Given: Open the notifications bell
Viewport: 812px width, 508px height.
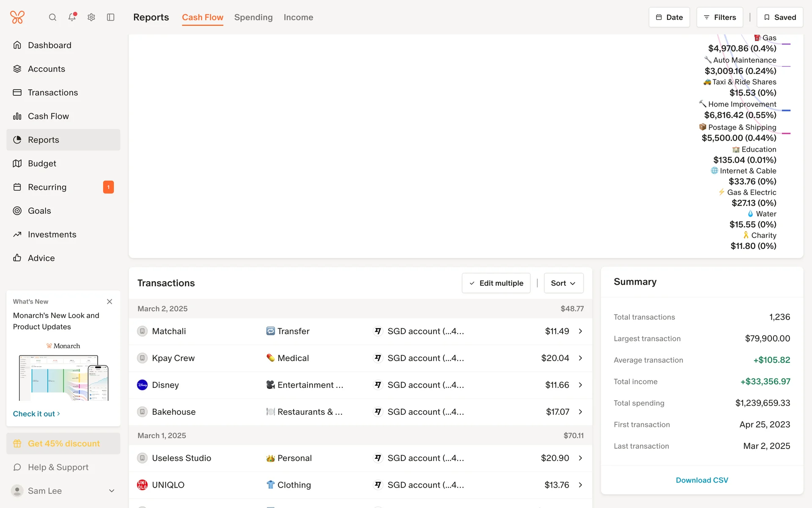Looking at the screenshot, I should coord(72,17).
